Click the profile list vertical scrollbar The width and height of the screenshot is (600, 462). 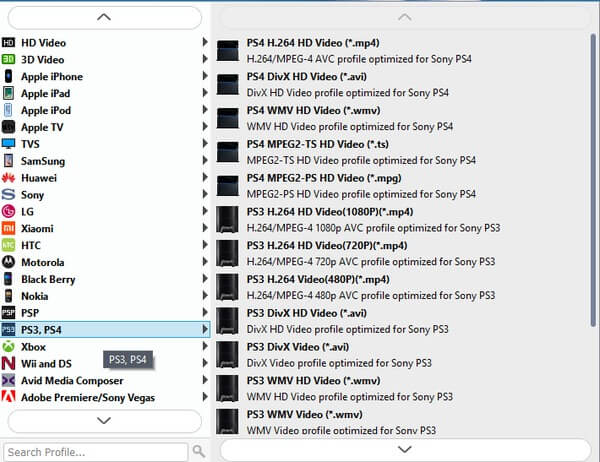(593, 180)
